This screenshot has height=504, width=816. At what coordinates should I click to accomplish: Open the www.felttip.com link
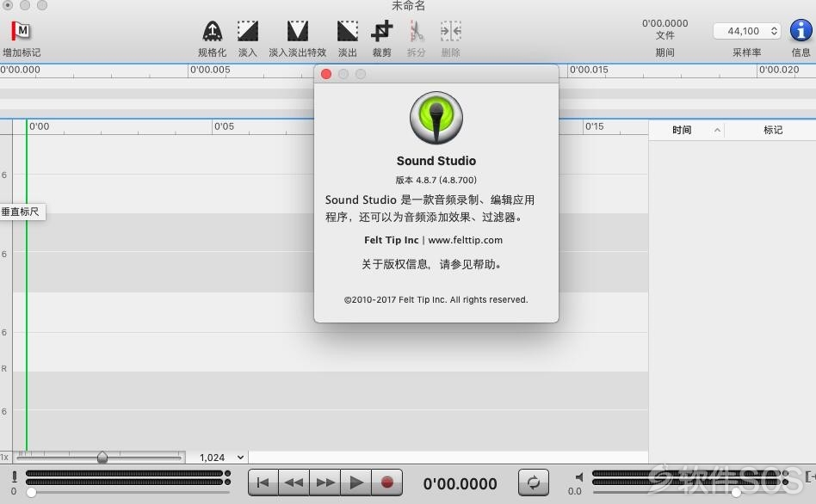coord(466,240)
